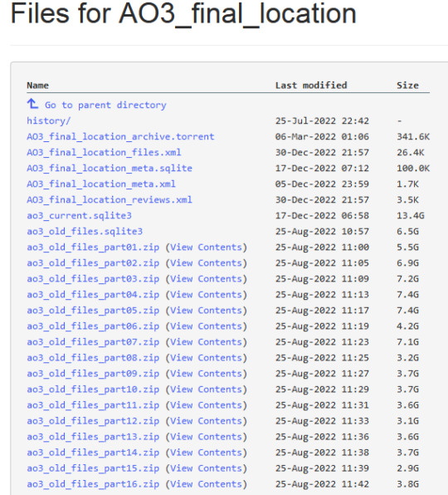
Task: Select the date '25-Aug-2022 10:57'
Action: [322, 232]
